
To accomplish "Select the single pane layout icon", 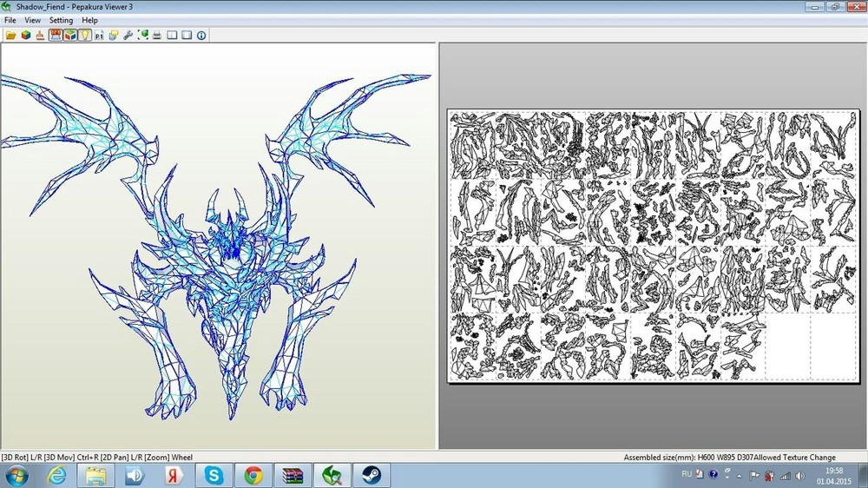I will coord(187,35).
